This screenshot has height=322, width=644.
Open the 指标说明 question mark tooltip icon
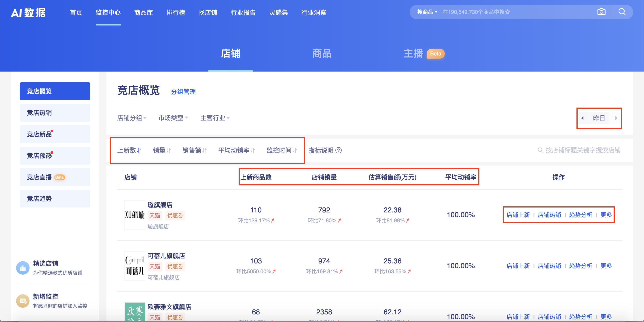click(339, 150)
